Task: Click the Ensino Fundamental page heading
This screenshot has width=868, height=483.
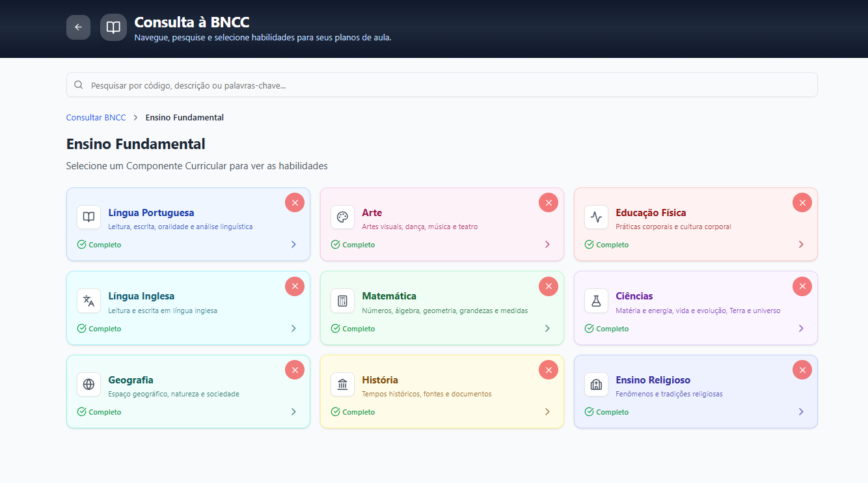Action: click(136, 144)
